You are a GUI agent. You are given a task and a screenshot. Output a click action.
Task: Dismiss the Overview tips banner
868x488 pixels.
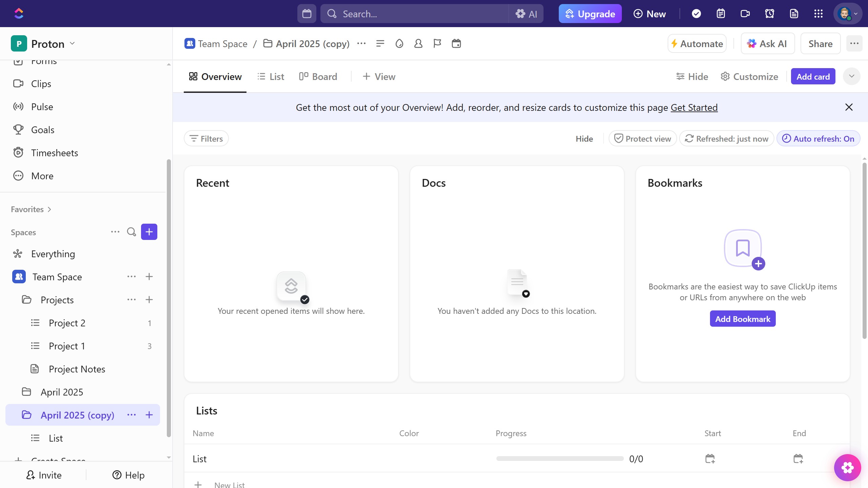coord(849,107)
